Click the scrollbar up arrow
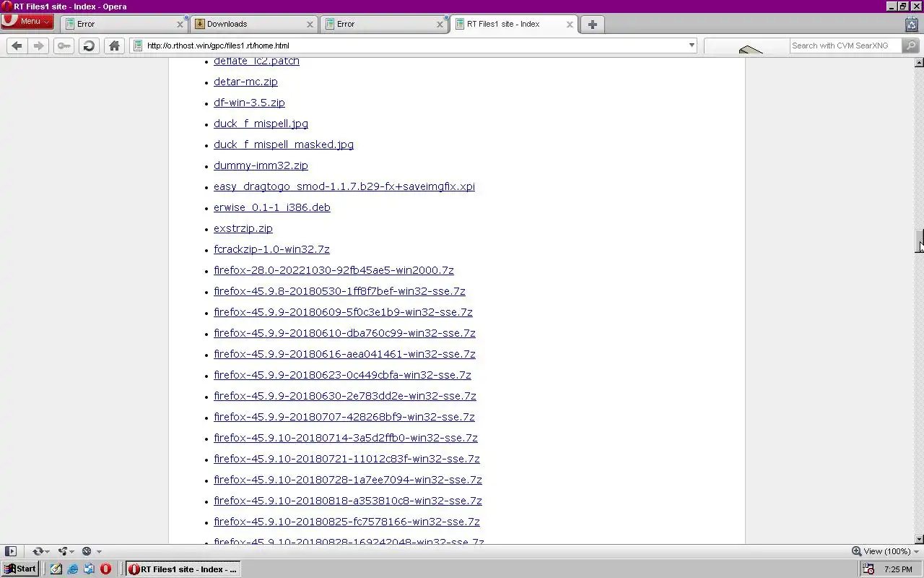924x578 pixels. pyautogui.click(x=919, y=63)
